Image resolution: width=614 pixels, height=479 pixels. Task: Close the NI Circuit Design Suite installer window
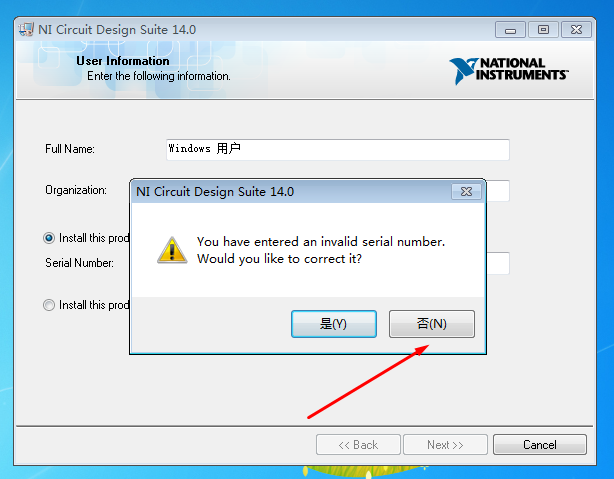click(576, 30)
